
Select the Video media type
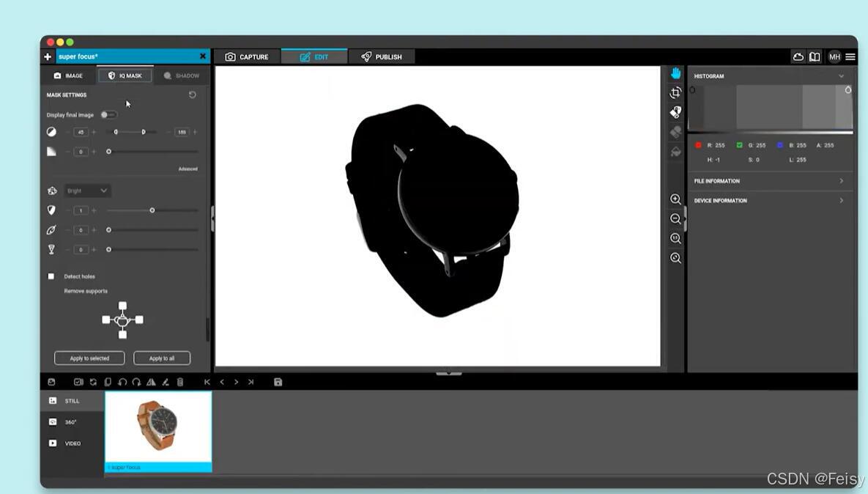pyautogui.click(x=72, y=443)
